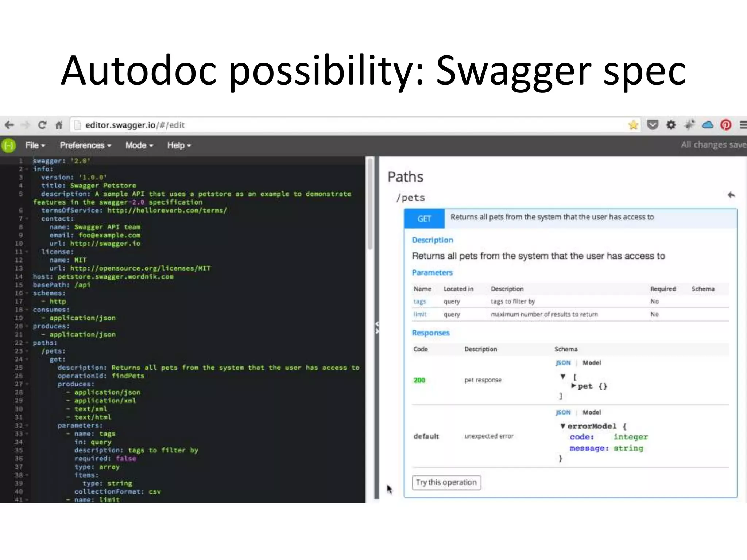Click the Parameters heading
The width and height of the screenshot is (747, 560).
click(432, 272)
